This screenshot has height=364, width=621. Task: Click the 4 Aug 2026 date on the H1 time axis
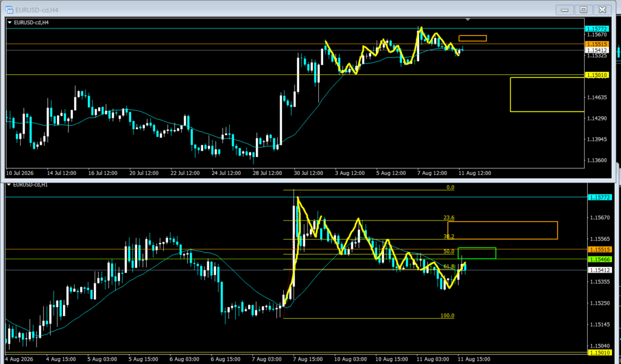[x=19, y=359]
